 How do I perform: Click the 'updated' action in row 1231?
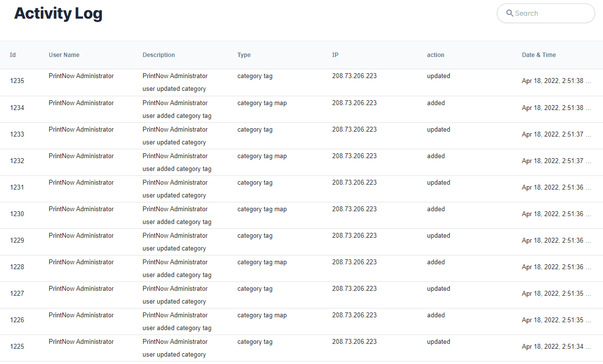(438, 183)
